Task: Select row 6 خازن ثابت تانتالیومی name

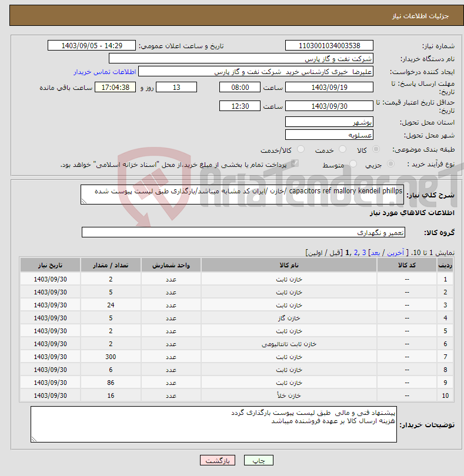Action: pos(289,344)
